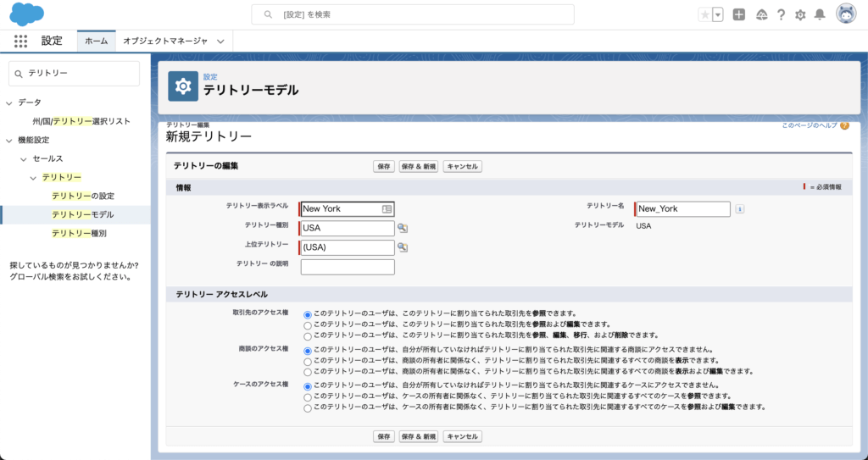Open テリトリー種別 in sidebar

click(79, 234)
